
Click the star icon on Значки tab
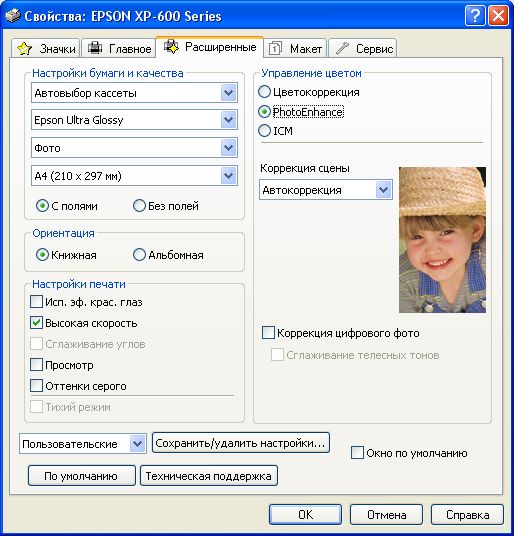(x=24, y=49)
